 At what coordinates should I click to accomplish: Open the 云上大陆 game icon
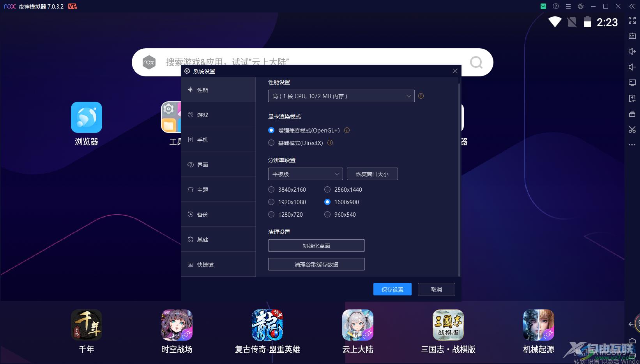(x=358, y=325)
